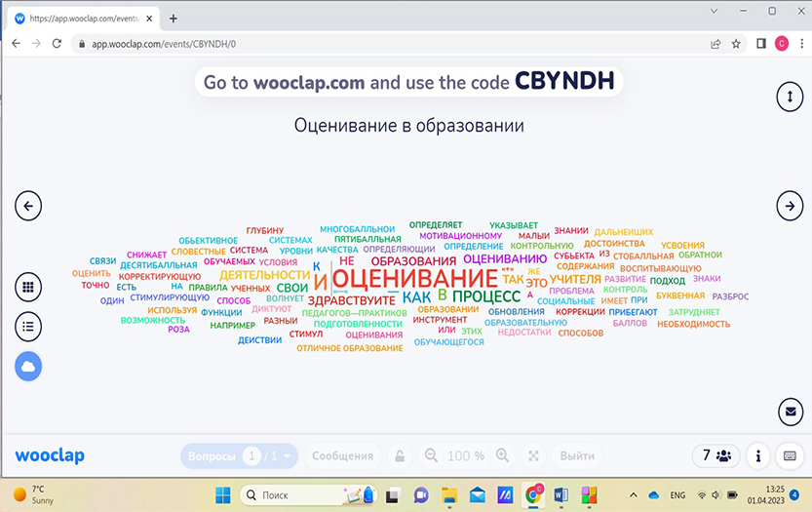
Task: Expand the Вопросы question dropdown
Action: tap(289, 455)
